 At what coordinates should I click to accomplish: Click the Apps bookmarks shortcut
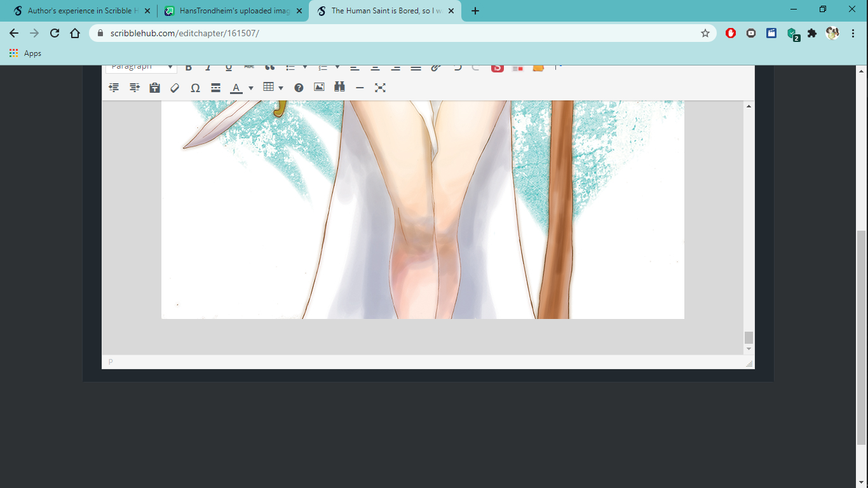(x=25, y=53)
